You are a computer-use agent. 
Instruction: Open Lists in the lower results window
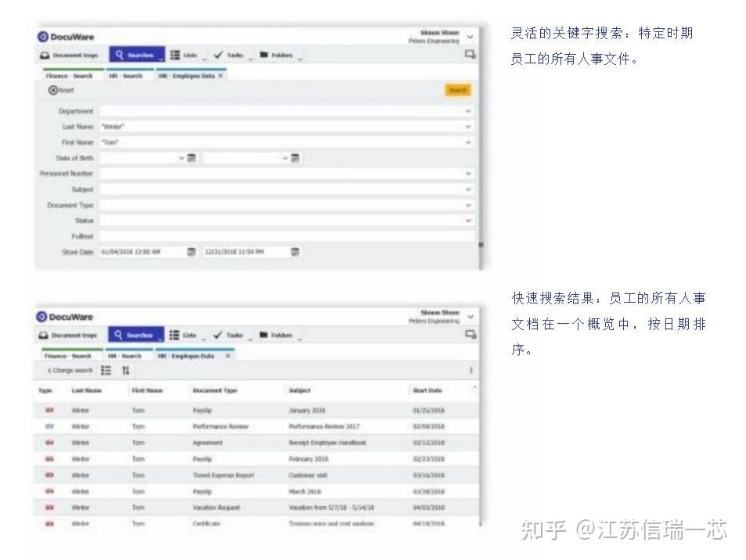coord(183,336)
